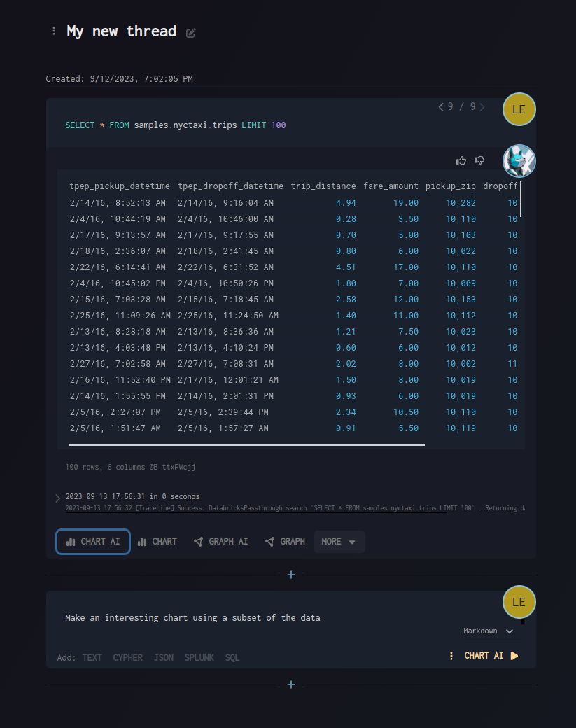
Task: Click the table's vertical scrollbar
Action: coord(521,199)
